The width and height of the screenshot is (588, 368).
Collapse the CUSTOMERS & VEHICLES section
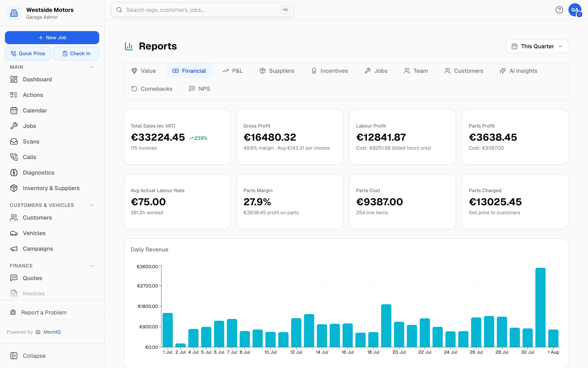pos(91,205)
